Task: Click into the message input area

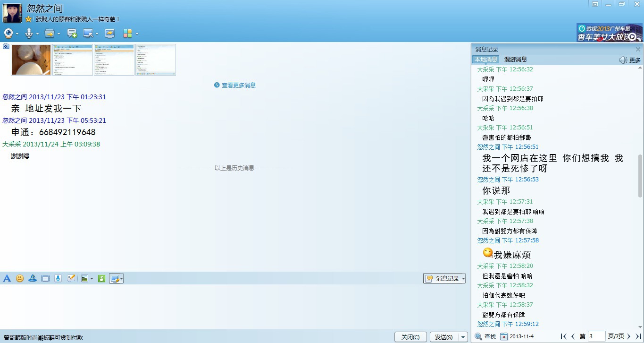Action: pyautogui.click(x=234, y=306)
